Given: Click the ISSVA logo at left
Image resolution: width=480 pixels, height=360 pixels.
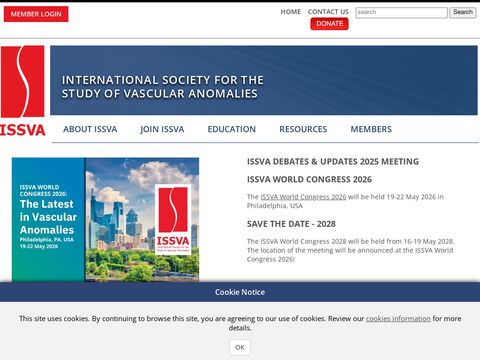Looking at the screenshot, I should pyautogui.click(x=23, y=91).
